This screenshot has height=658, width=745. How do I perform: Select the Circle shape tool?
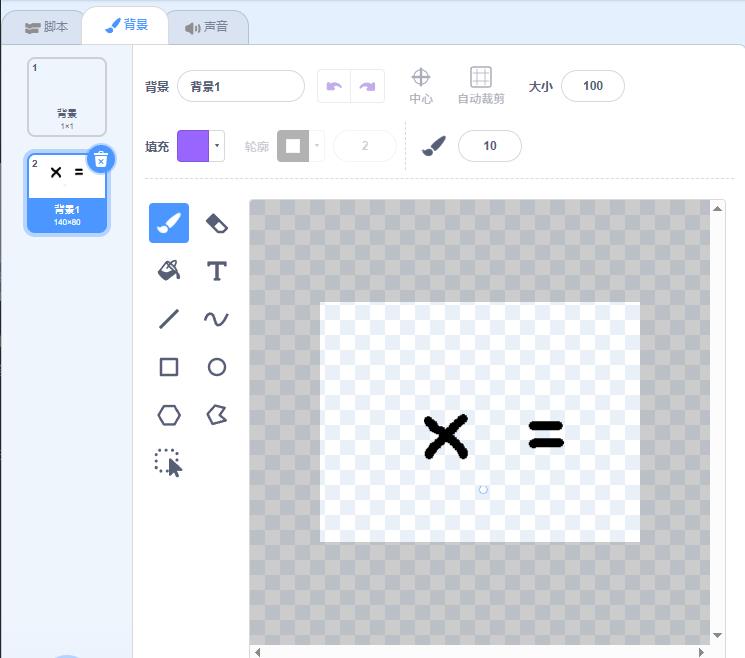(217, 367)
